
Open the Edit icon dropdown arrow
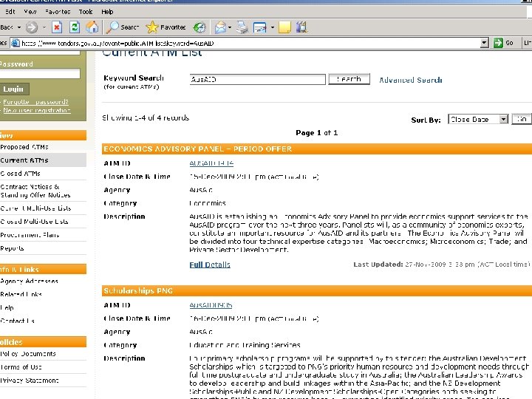(x=273, y=27)
